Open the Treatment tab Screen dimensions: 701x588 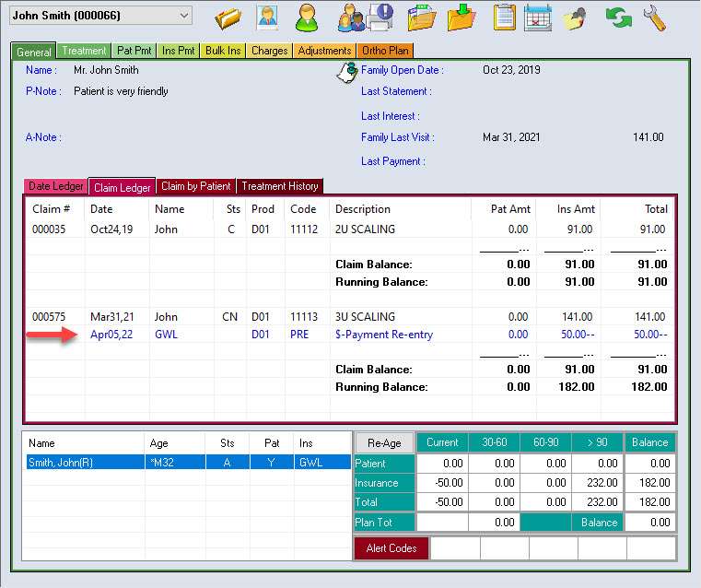click(x=84, y=51)
